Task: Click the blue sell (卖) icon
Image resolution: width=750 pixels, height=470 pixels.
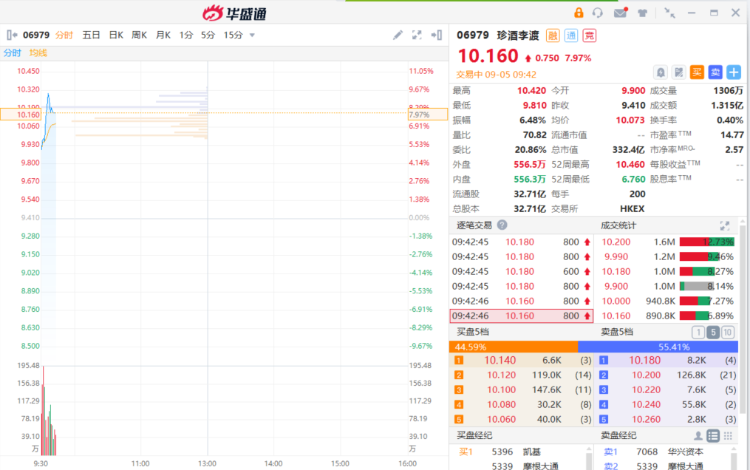Action: pos(716,72)
